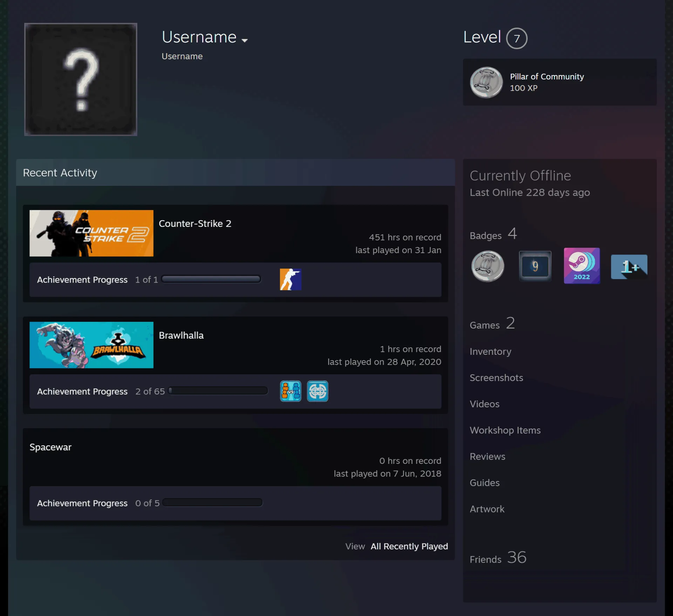
Task: Open the Guides page
Action: click(x=484, y=483)
